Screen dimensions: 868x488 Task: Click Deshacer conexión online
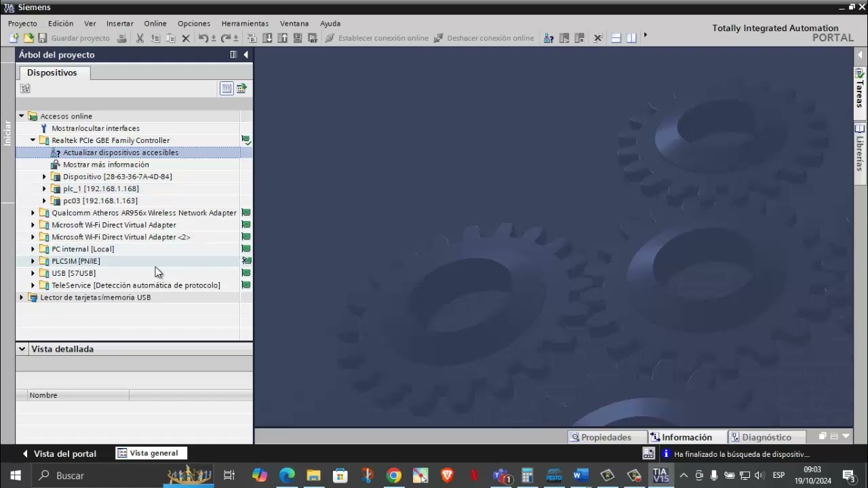pos(484,38)
